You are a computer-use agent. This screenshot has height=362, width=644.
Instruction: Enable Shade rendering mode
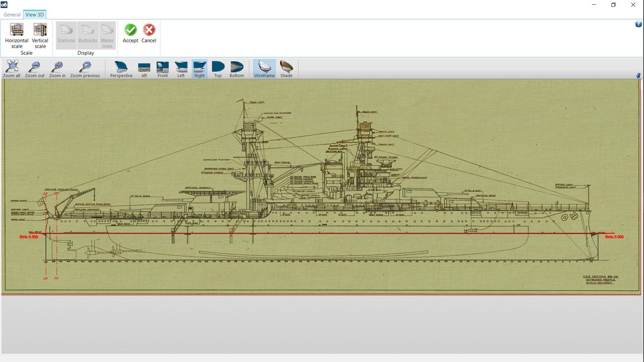pyautogui.click(x=287, y=69)
